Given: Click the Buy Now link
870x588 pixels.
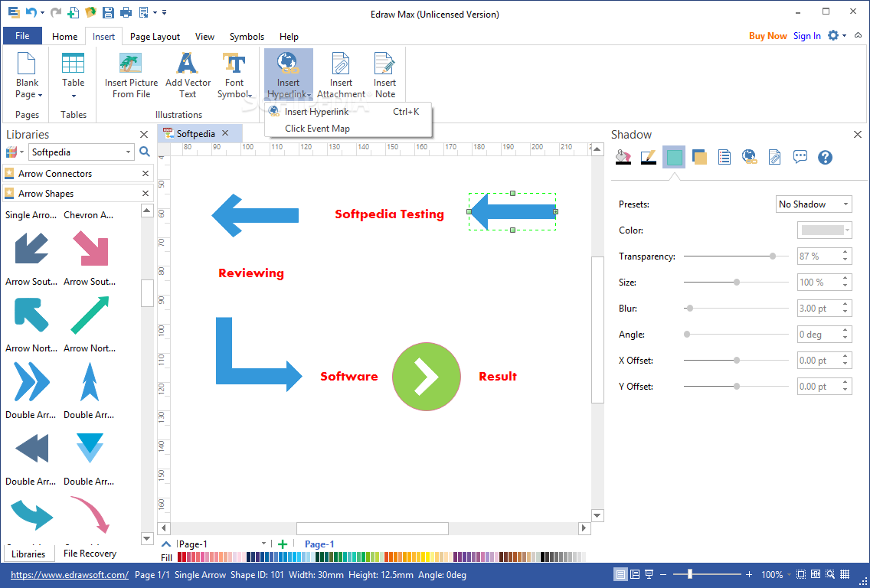Looking at the screenshot, I should 768,35.
